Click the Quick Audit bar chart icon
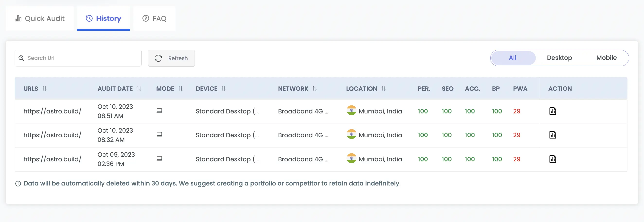644x222 pixels. (18, 18)
